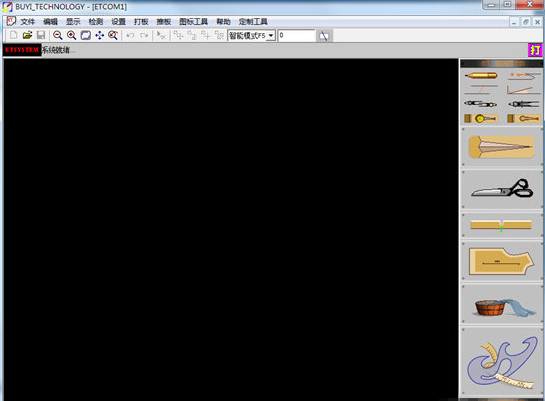Image resolution: width=545 pixels, height=401 pixels.
Task: Open the 检测 menu
Action: coord(96,22)
